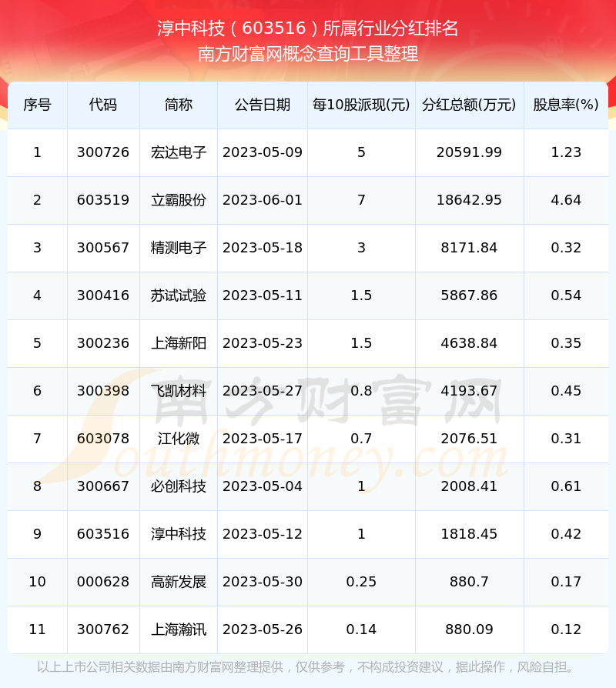Click the 代码 column header
The image size is (616, 688).
click(x=103, y=105)
